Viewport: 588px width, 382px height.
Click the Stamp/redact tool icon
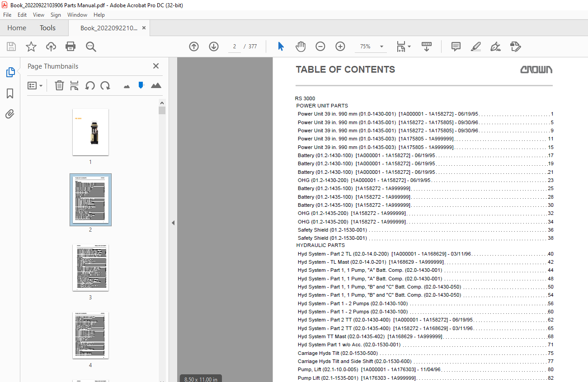point(515,47)
